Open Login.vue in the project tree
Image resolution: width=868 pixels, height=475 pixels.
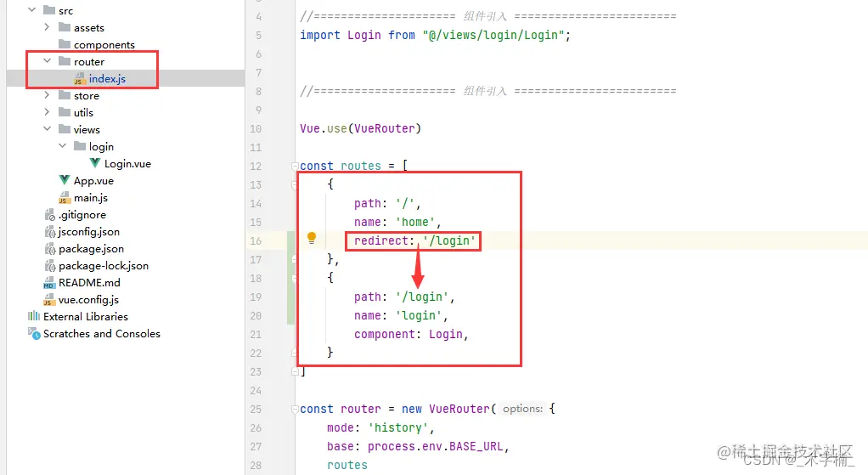(127, 164)
